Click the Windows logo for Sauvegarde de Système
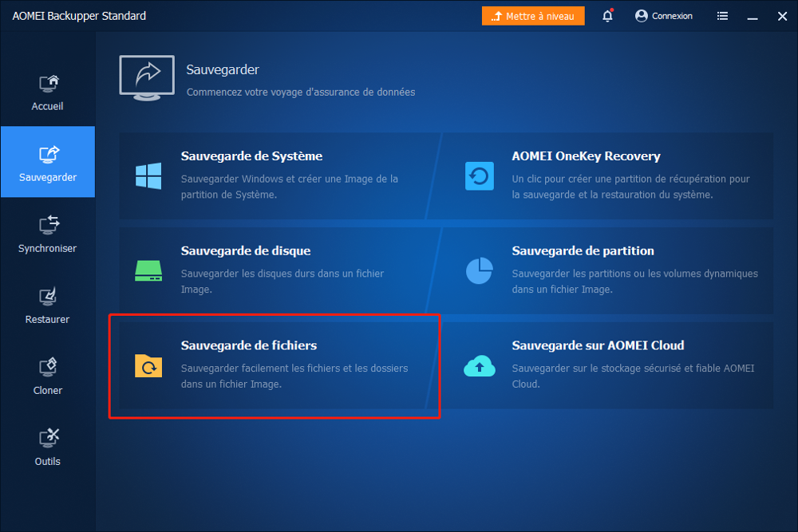 click(148, 176)
